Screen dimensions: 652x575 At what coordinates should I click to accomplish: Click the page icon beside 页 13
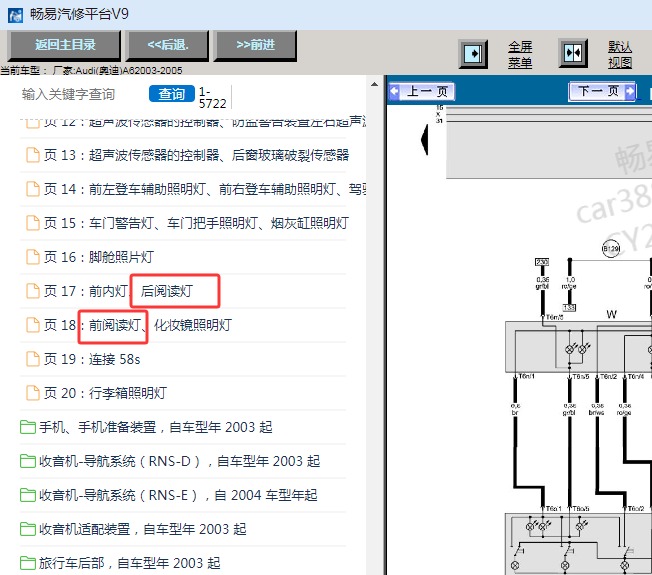[33, 155]
